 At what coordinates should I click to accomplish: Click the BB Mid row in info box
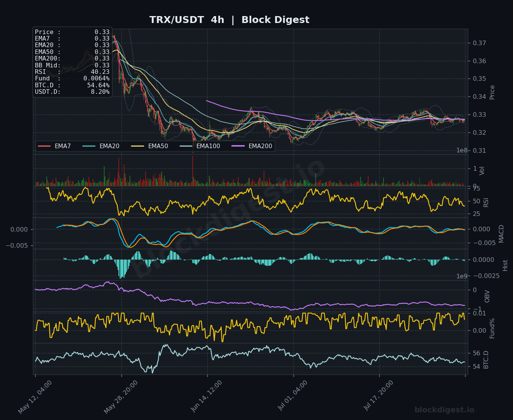pos(72,65)
